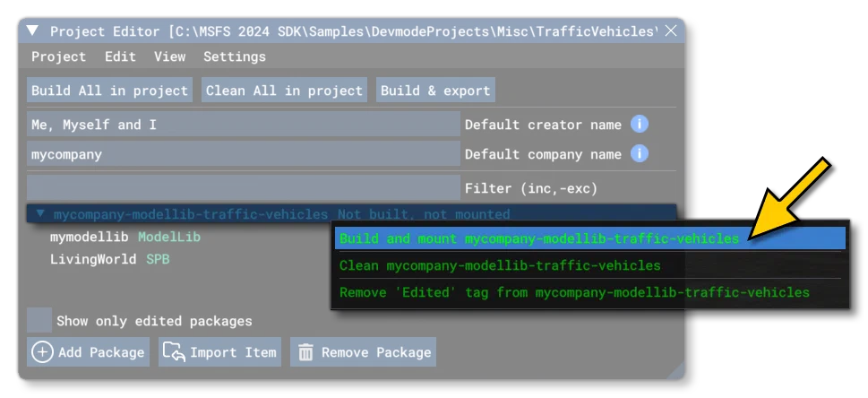Click the folder arrow icon on Import Item

click(x=175, y=352)
